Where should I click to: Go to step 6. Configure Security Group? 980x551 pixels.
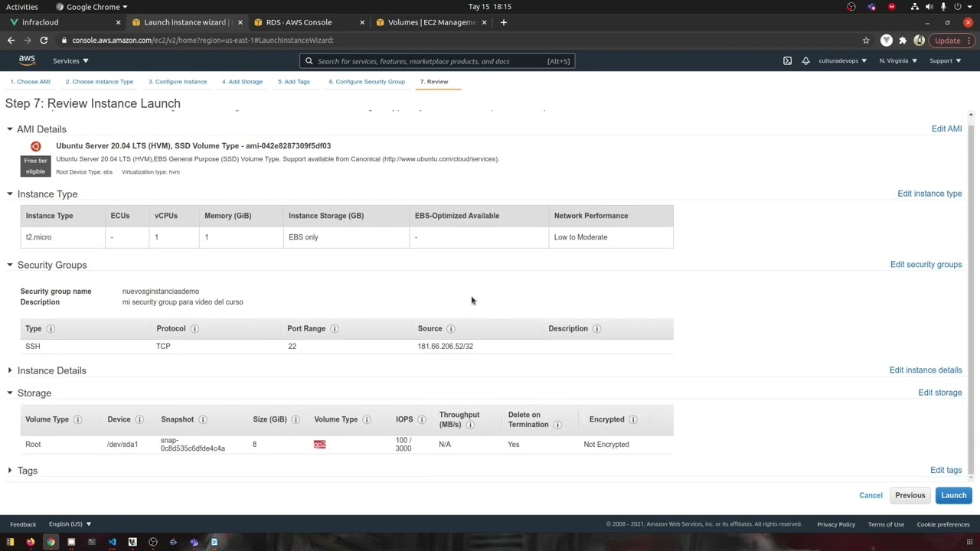point(367,82)
